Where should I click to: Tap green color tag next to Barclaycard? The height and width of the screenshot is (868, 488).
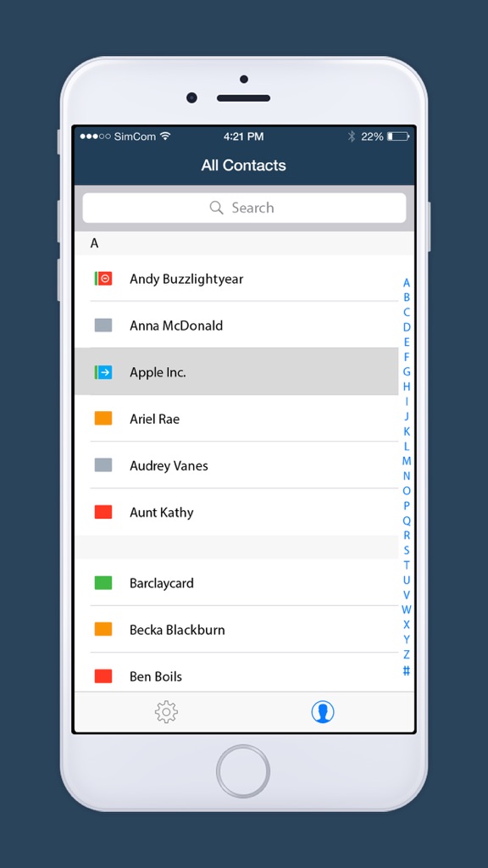103,582
